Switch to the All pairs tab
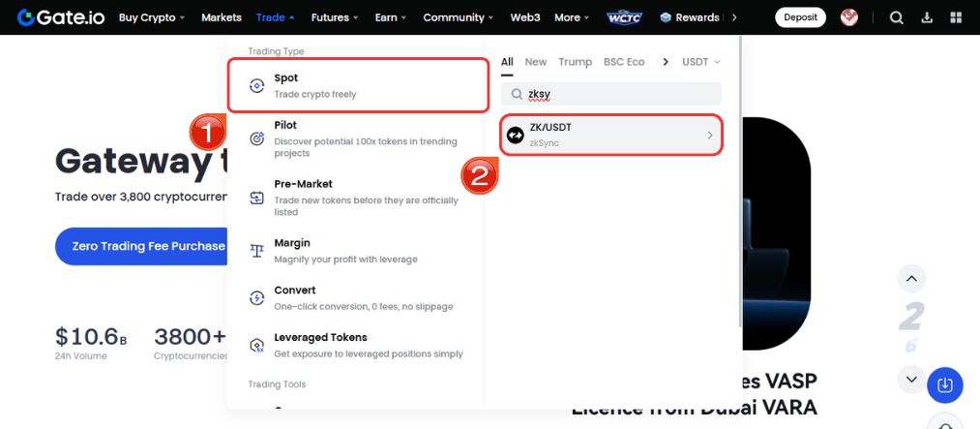This screenshot has height=429, width=980. (507, 62)
